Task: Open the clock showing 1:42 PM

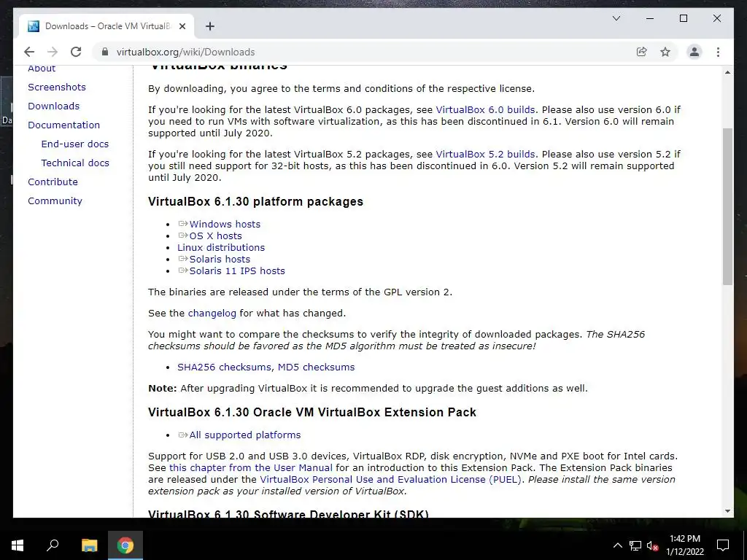Action: (x=684, y=545)
